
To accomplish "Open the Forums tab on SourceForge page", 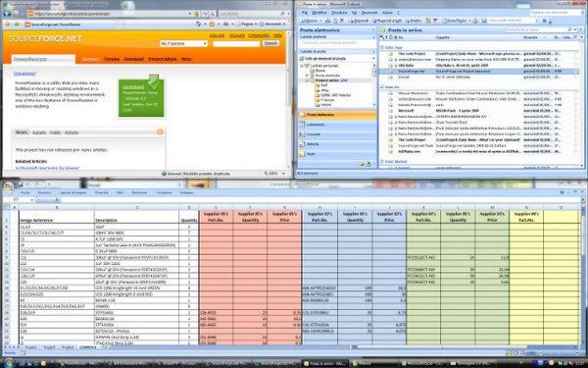I will (112, 59).
